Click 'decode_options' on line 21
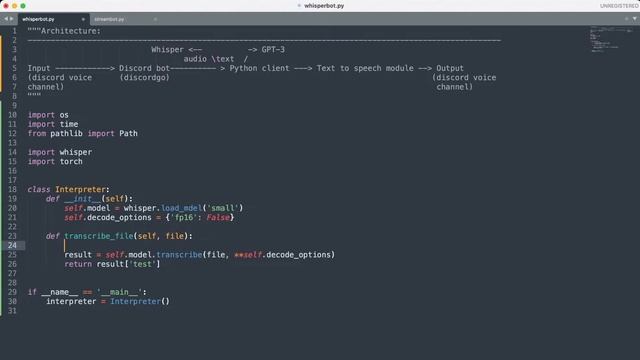 [x=119, y=218]
